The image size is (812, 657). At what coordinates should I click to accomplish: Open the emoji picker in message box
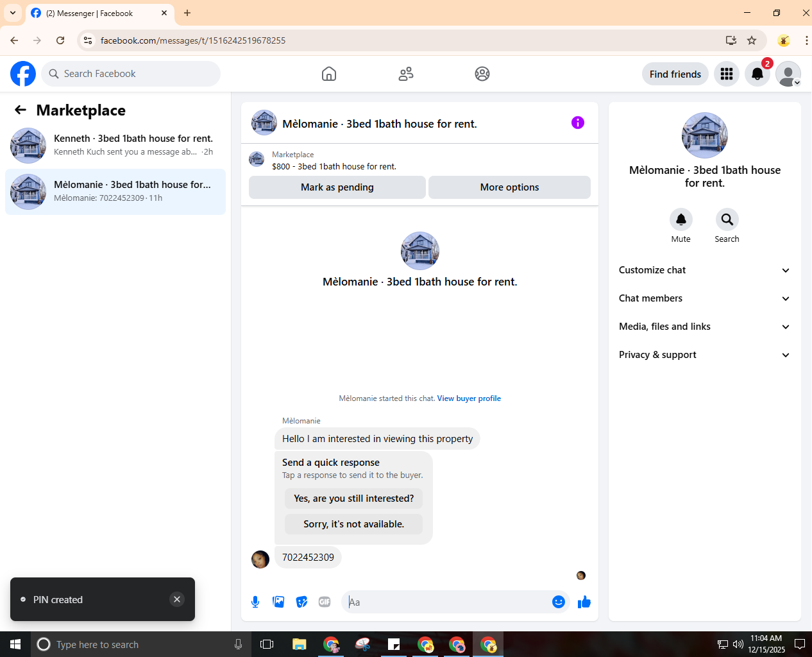click(x=559, y=602)
